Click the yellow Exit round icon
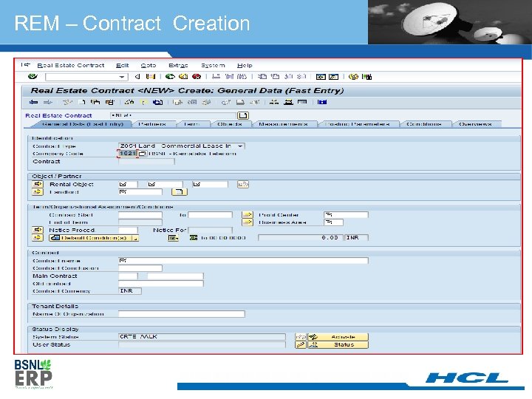Screen dimensions: 532x399 183,77
